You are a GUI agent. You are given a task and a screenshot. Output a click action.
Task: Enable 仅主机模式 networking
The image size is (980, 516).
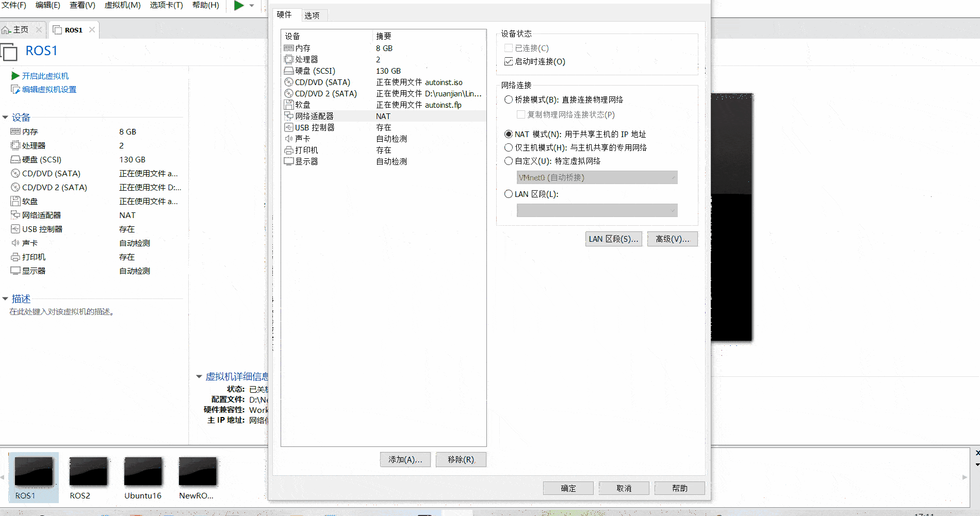click(509, 147)
